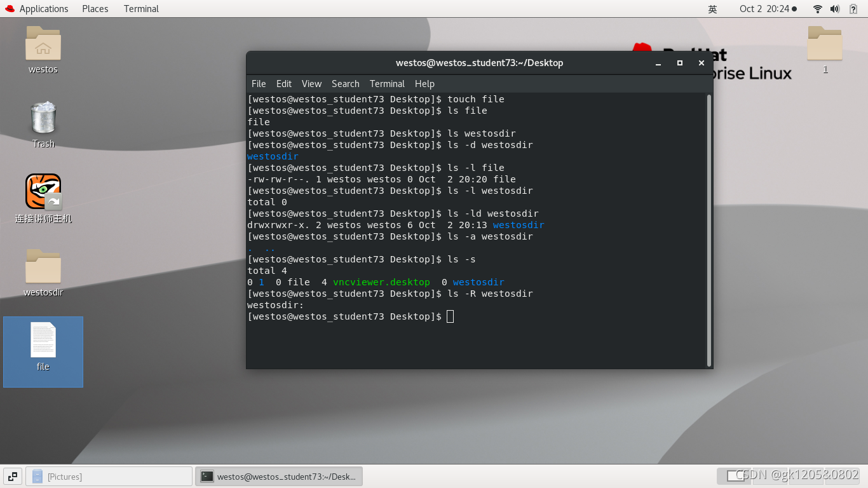Viewport: 868px width, 488px height.
Task: Click the terminal icon in taskbar entry
Action: (207, 476)
